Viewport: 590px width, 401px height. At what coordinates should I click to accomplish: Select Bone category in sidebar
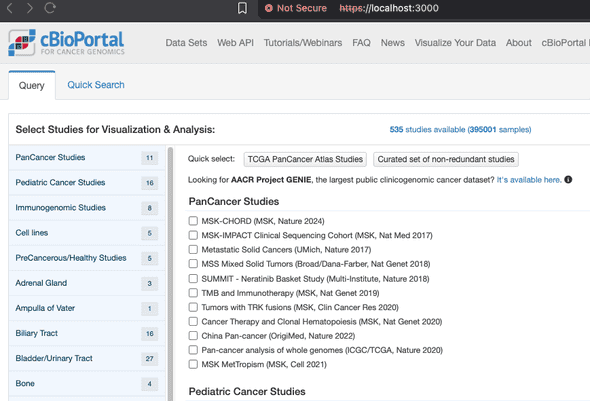87,384
